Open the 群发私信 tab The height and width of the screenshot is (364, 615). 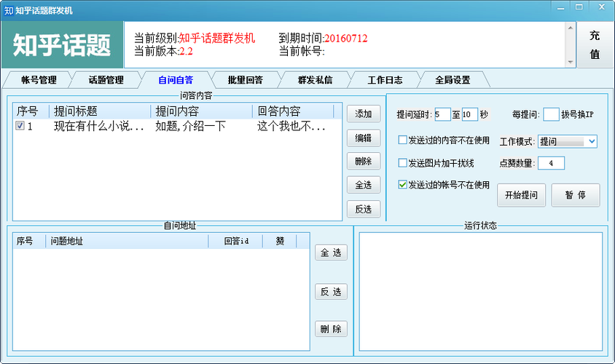[315, 80]
